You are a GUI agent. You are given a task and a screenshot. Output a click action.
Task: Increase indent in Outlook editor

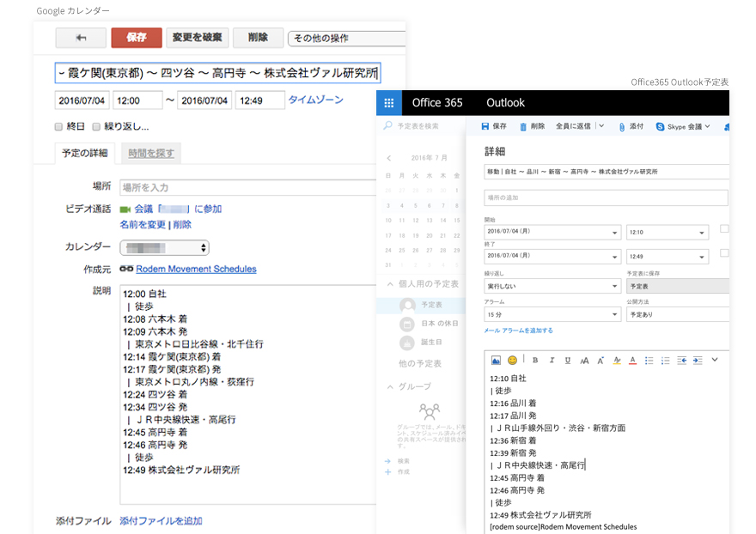(698, 360)
